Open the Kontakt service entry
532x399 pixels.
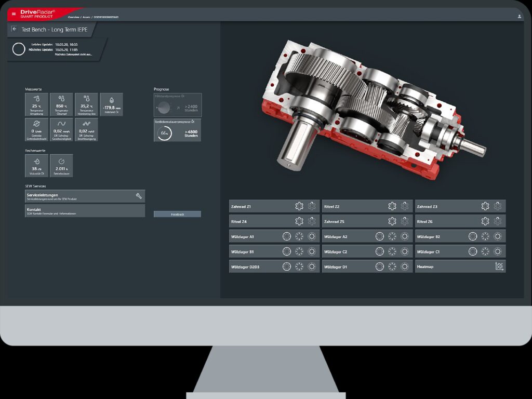(x=85, y=211)
